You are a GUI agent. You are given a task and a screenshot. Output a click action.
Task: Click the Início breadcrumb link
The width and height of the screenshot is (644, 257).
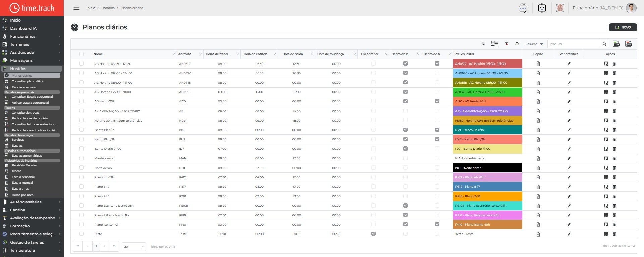(91, 8)
